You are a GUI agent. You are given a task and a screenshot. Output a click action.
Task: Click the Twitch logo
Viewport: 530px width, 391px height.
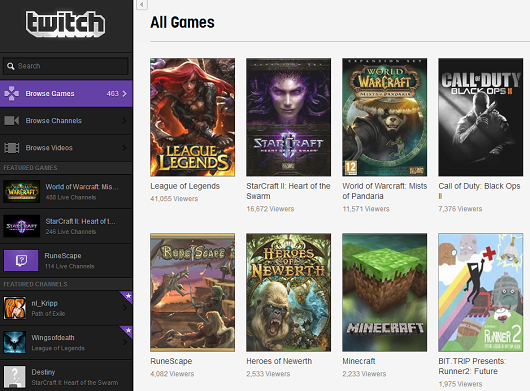66,24
